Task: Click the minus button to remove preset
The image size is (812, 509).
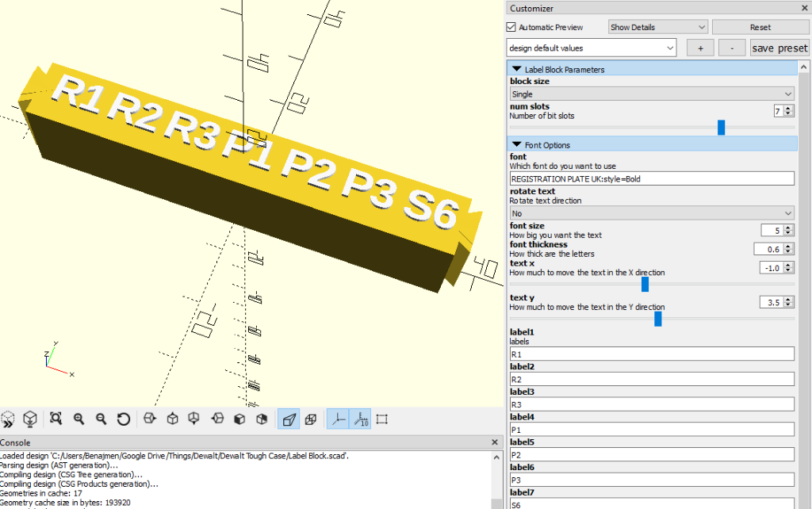Action: click(x=732, y=48)
